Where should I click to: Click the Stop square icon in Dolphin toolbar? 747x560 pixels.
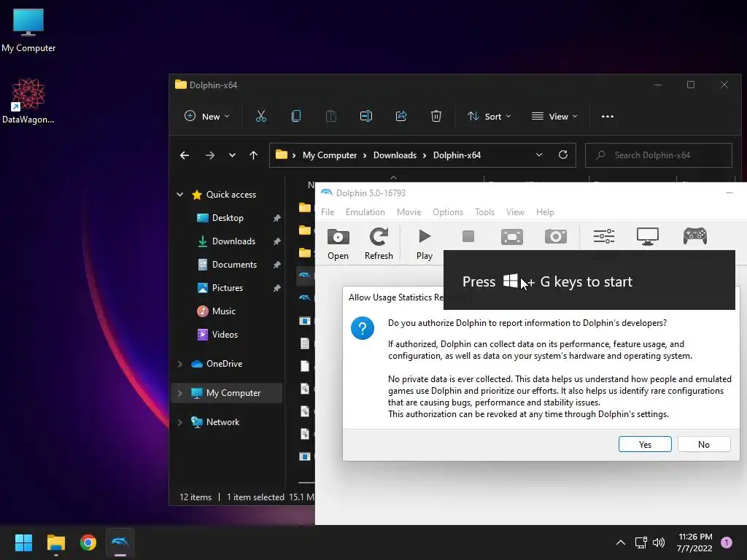[468, 237]
